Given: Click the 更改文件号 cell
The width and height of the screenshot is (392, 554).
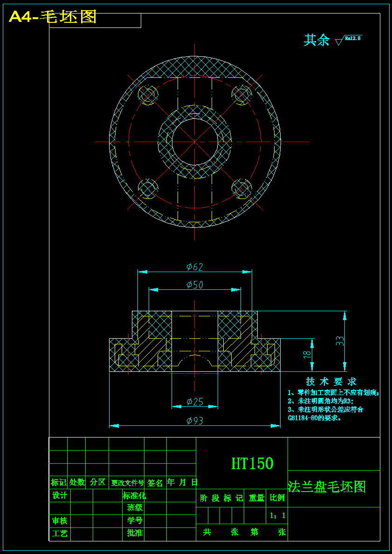Looking at the screenshot, I should pyautogui.click(x=127, y=482).
